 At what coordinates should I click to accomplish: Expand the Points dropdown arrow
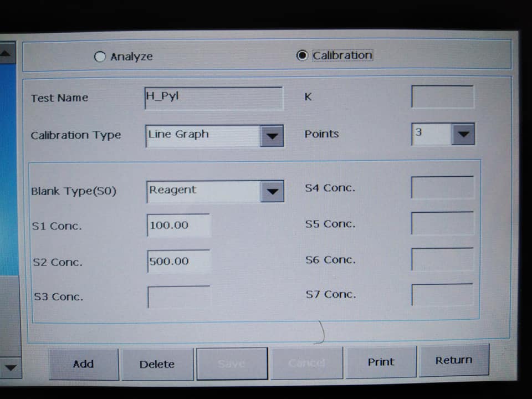tap(463, 134)
